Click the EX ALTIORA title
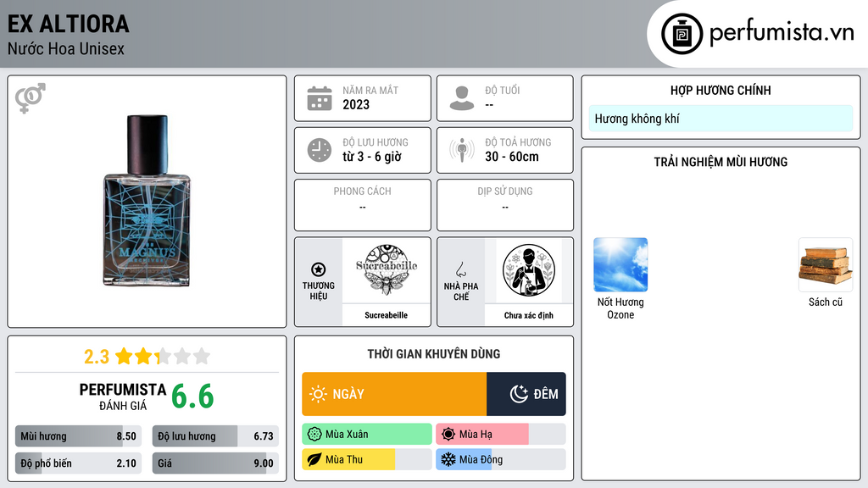This screenshot has height=488, width=868. pos(68,24)
